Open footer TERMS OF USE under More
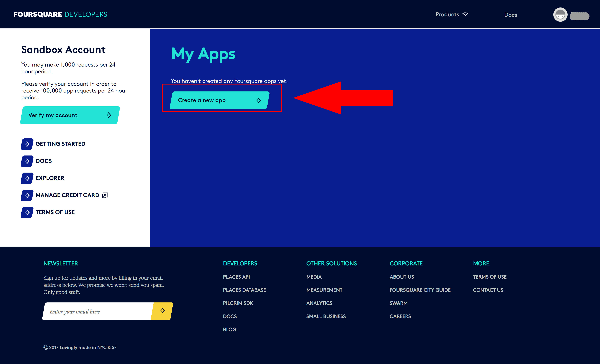This screenshot has height=364, width=600. pyautogui.click(x=489, y=277)
